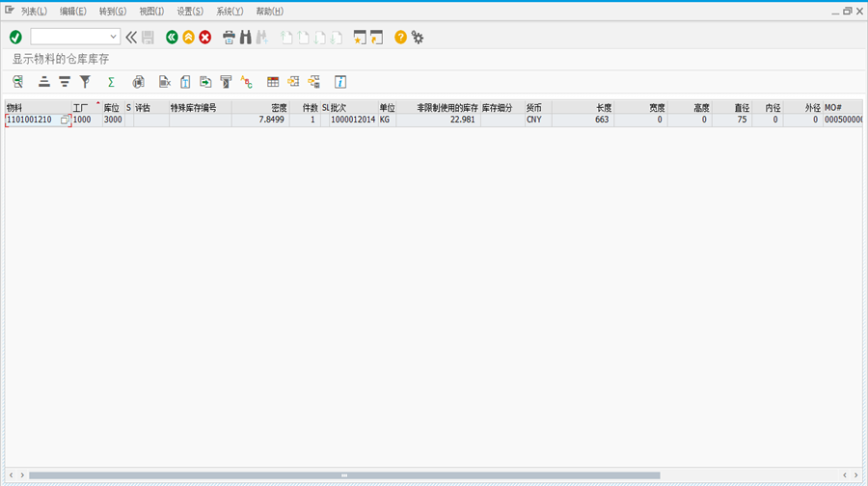
Task: Click the far-right scroll arrow of horizontal scrollbar
Action: (855, 475)
